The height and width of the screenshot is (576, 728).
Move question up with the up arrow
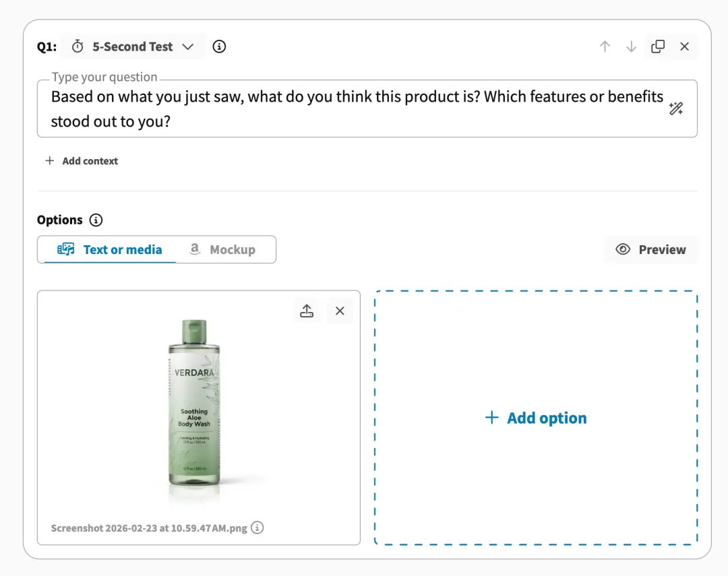(x=605, y=46)
